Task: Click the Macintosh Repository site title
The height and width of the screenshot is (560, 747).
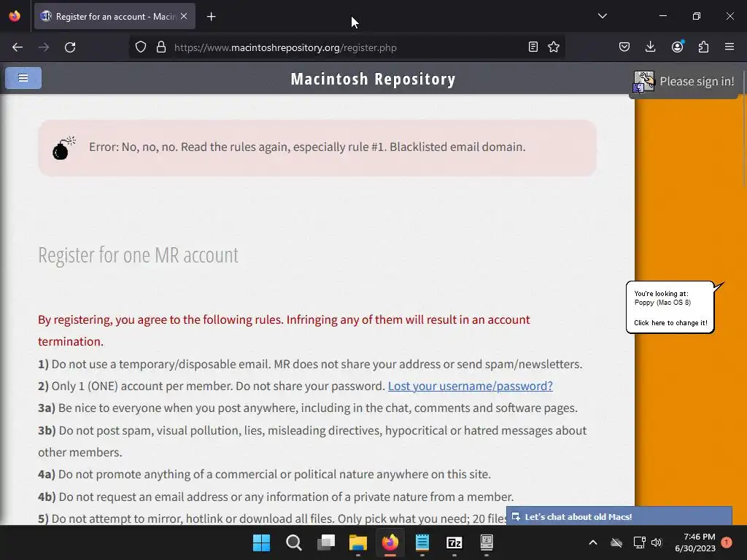Action: pyautogui.click(x=373, y=79)
